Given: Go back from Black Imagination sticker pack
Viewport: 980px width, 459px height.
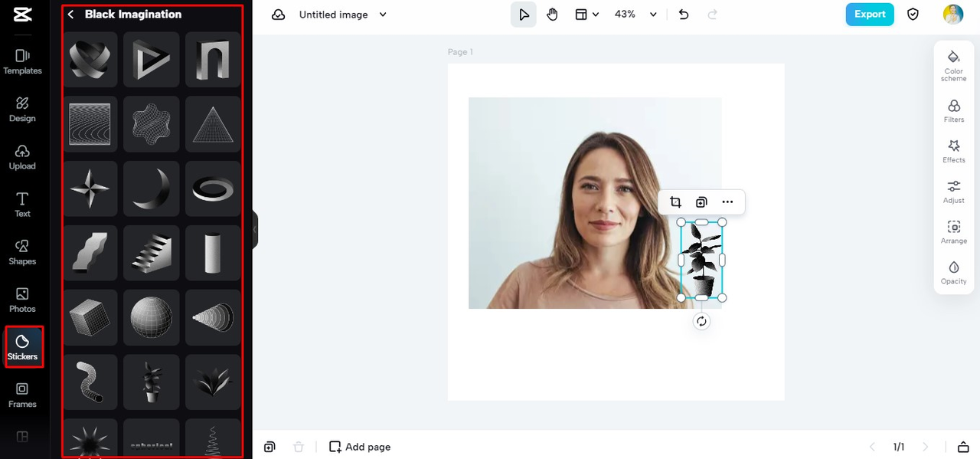Looking at the screenshot, I should tap(70, 15).
